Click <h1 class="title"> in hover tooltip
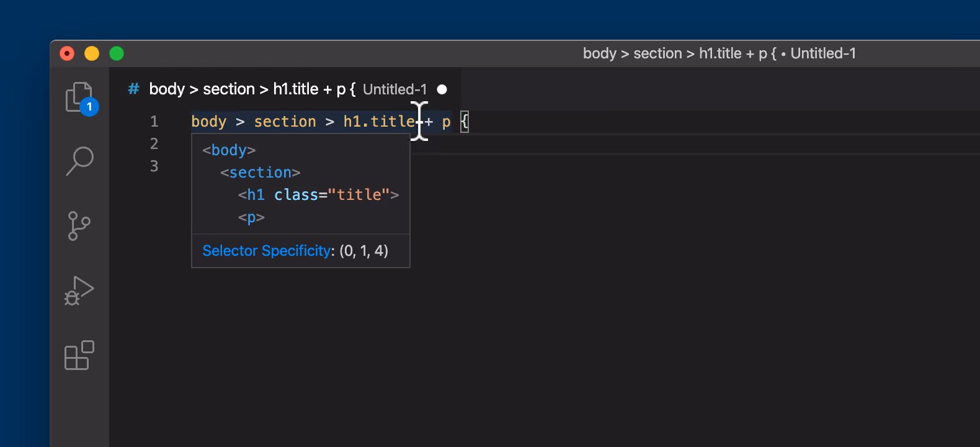980x447 pixels. pyautogui.click(x=319, y=195)
